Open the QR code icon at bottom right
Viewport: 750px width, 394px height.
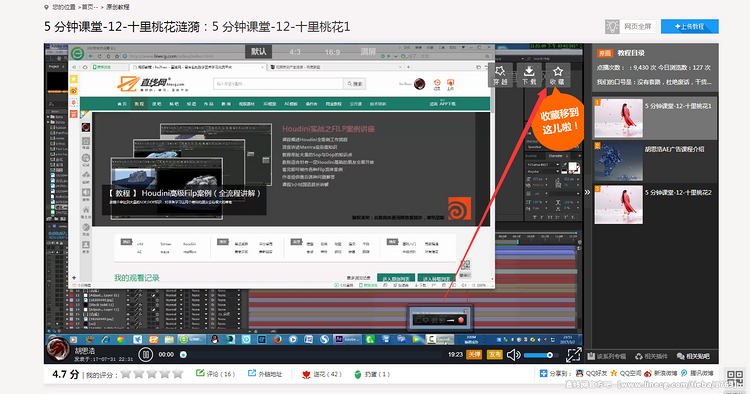[x=735, y=377]
